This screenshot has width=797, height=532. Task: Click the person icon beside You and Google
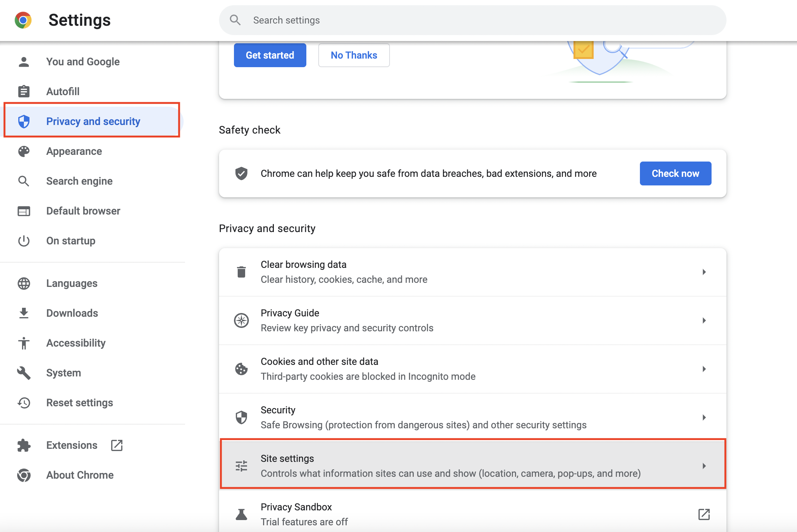point(24,62)
